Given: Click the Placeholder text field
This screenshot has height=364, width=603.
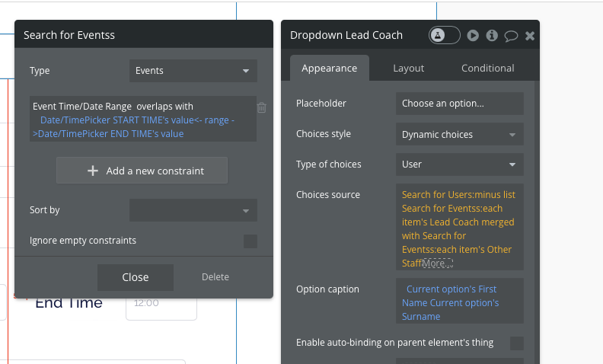Looking at the screenshot, I should click(459, 104).
